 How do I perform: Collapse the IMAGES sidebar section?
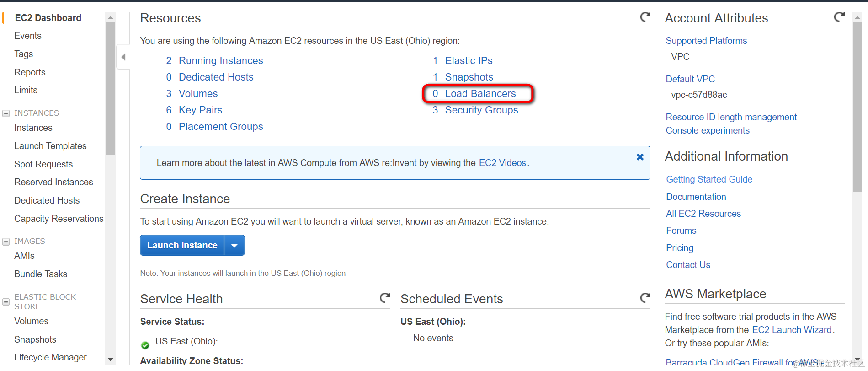[x=6, y=242]
